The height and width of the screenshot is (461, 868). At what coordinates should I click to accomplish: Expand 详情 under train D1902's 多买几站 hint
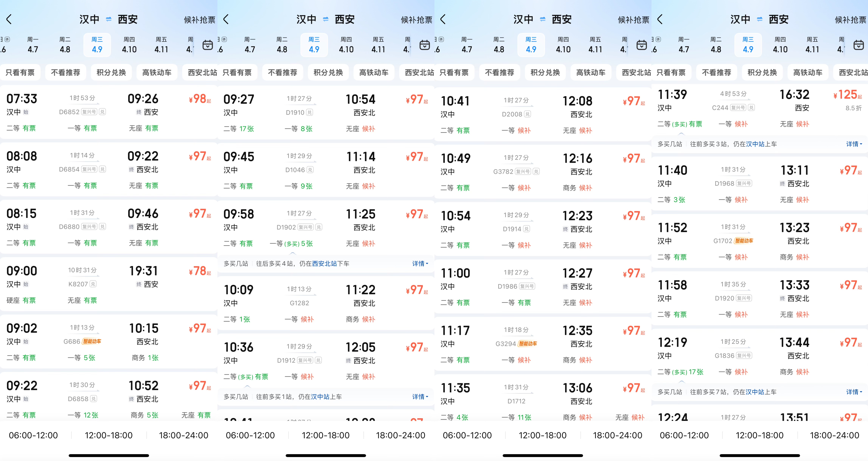click(420, 264)
